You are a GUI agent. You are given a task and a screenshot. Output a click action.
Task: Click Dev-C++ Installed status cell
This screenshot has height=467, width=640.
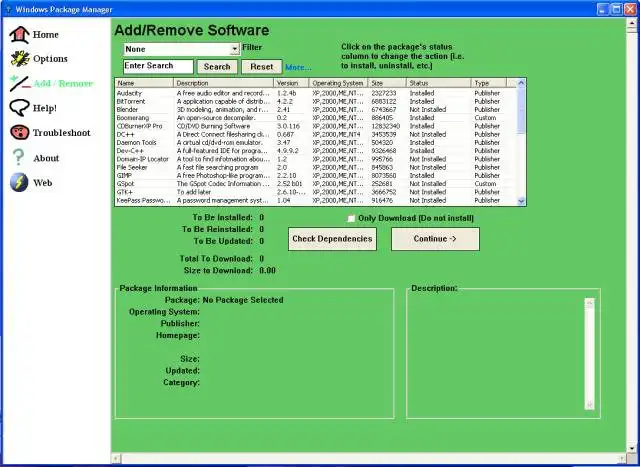pos(422,151)
